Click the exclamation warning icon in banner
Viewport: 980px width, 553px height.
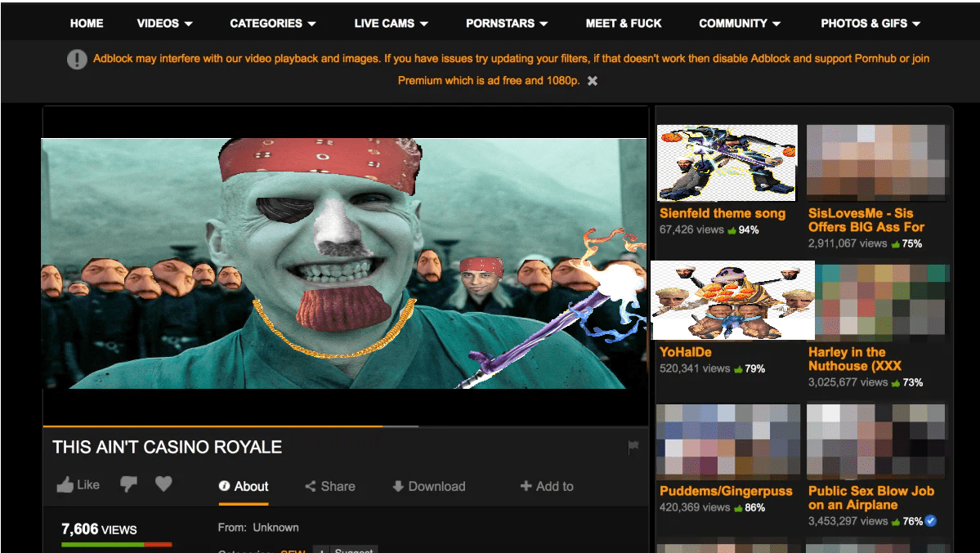click(77, 60)
